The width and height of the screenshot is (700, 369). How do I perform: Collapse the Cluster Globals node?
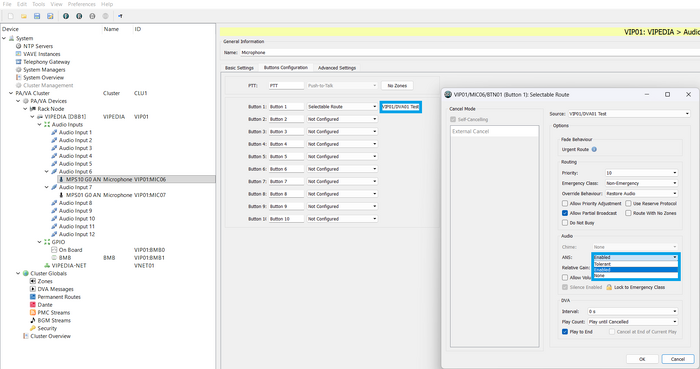pyautogui.click(x=18, y=274)
